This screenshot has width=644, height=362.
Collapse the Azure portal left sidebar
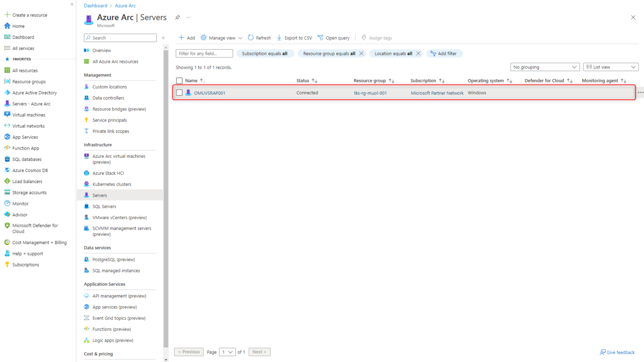click(x=72, y=4)
